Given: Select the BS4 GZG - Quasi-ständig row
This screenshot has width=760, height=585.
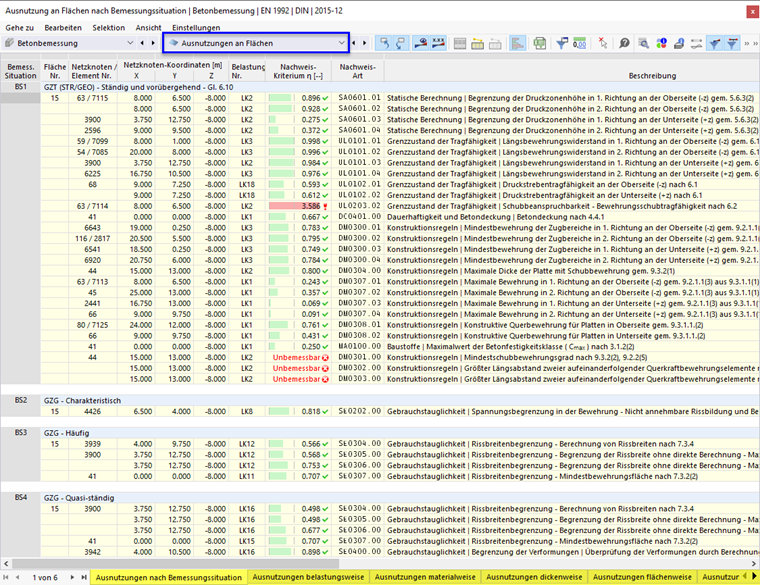Looking at the screenshot, I should (380, 498).
